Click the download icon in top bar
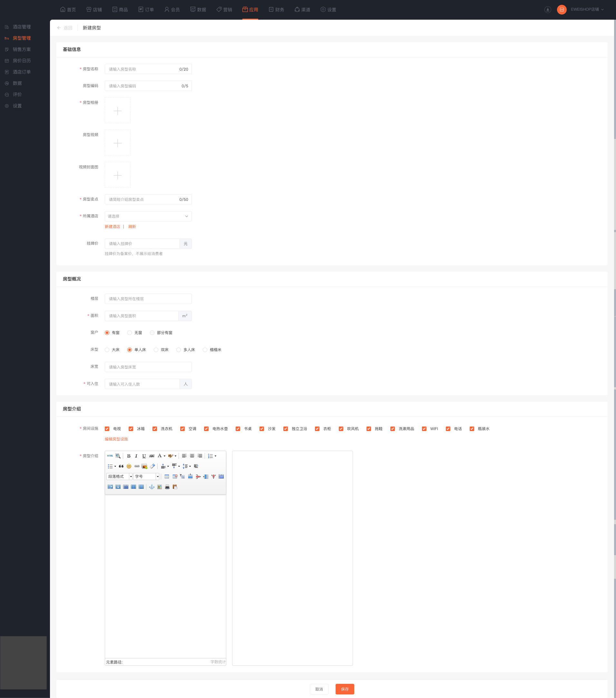This screenshot has height=698, width=616. (x=548, y=10)
